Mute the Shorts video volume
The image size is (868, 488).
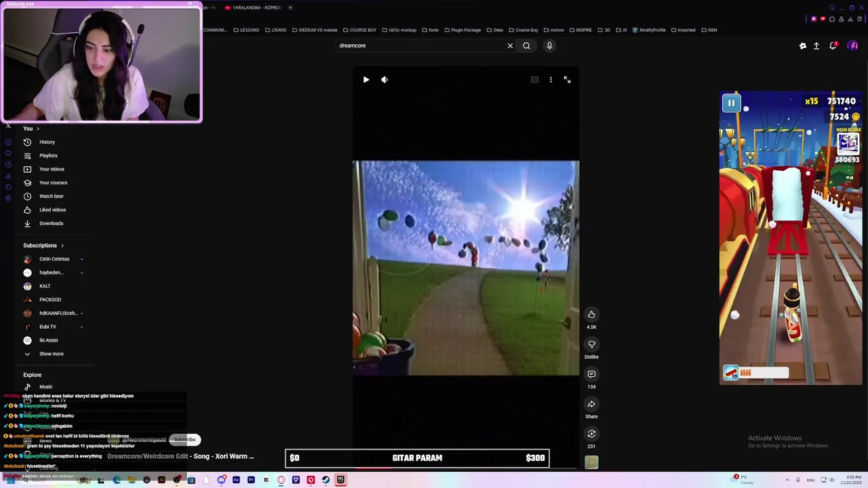tap(384, 80)
